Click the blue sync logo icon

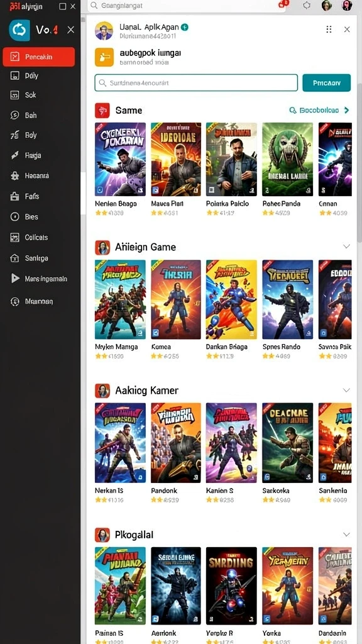click(x=19, y=30)
